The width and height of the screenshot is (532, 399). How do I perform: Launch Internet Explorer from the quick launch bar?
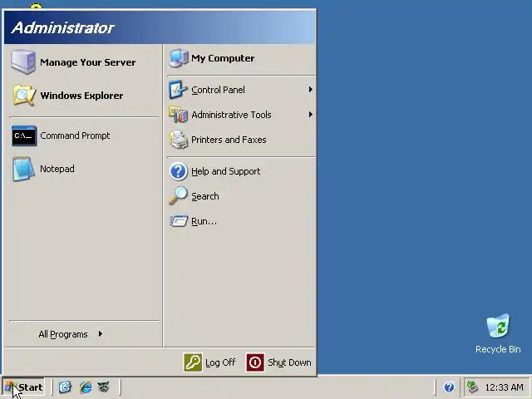point(85,387)
